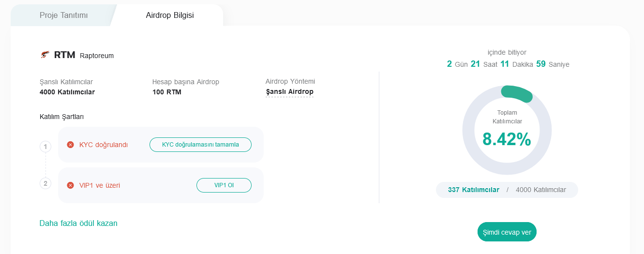Click the Raptoreum RTM logo icon

coord(45,55)
